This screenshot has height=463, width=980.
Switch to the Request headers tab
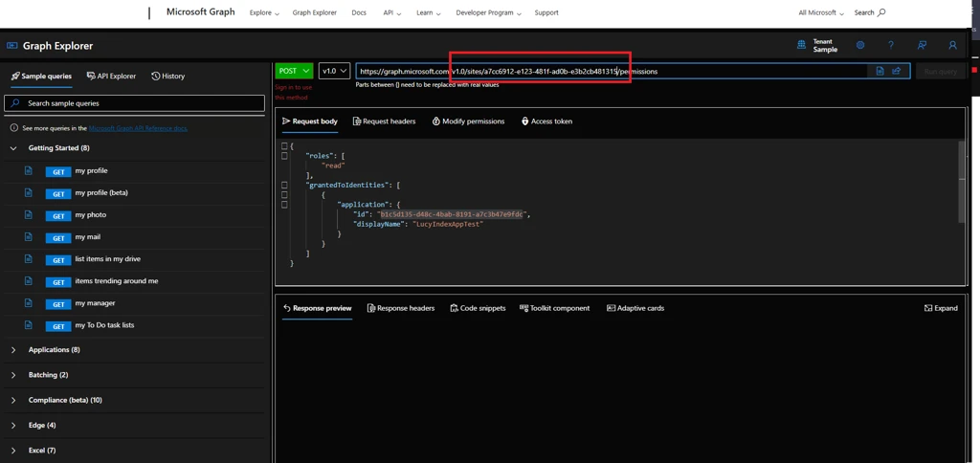pos(384,121)
